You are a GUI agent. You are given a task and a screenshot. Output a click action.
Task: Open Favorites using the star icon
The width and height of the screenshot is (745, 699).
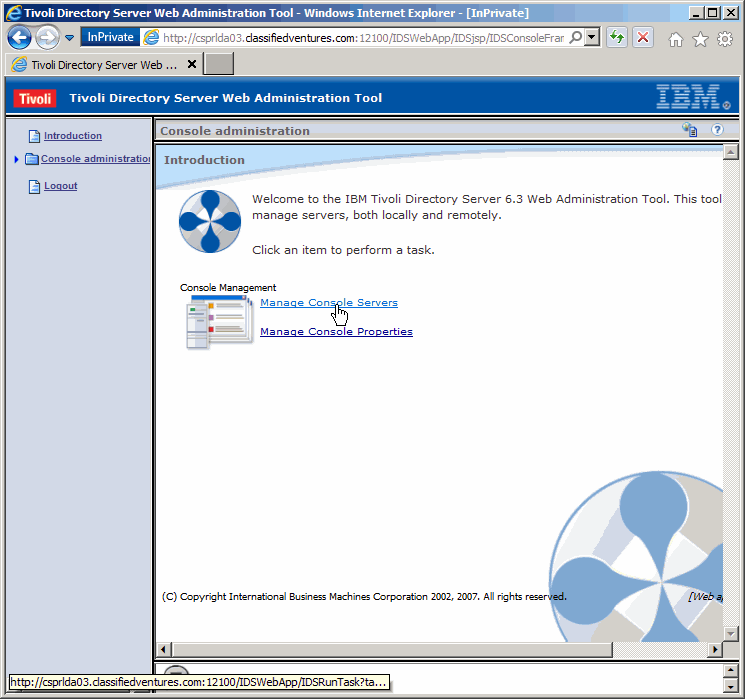(x=700, y=39)
